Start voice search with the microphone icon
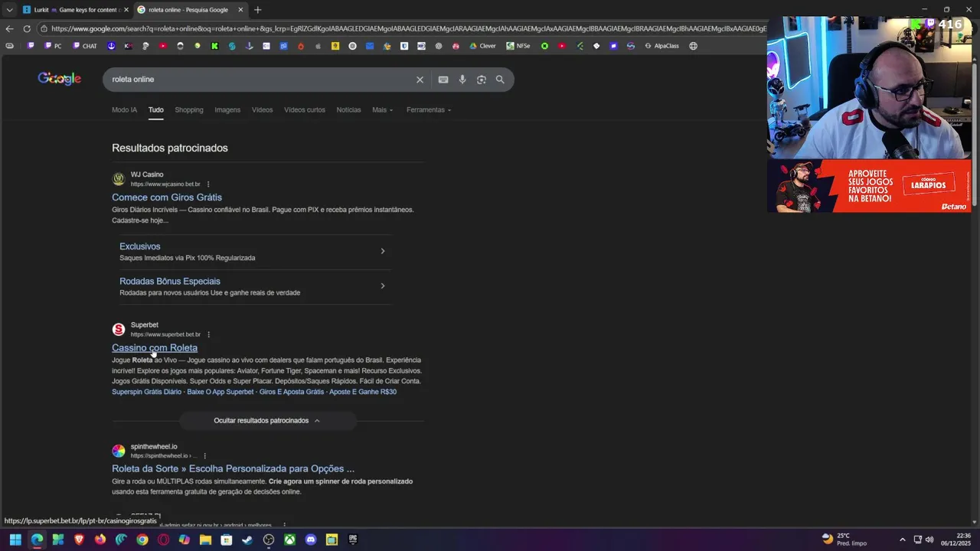Viewport: 980px width, 551px height. [462, 80]
